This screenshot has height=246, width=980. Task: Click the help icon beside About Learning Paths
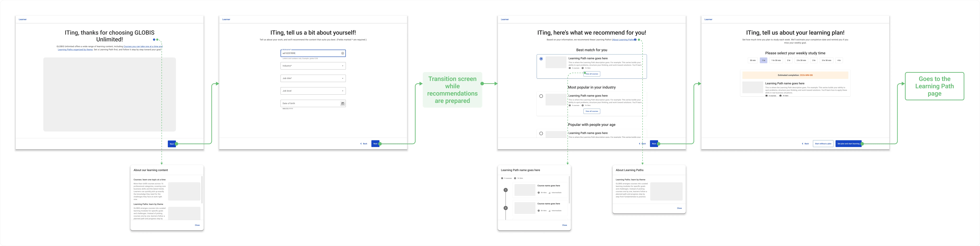click(635, 40)
